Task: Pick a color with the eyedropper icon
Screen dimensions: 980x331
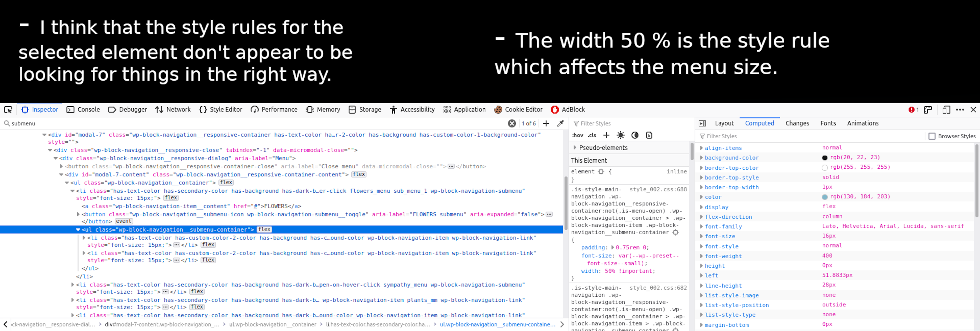Action: (560, 124)
